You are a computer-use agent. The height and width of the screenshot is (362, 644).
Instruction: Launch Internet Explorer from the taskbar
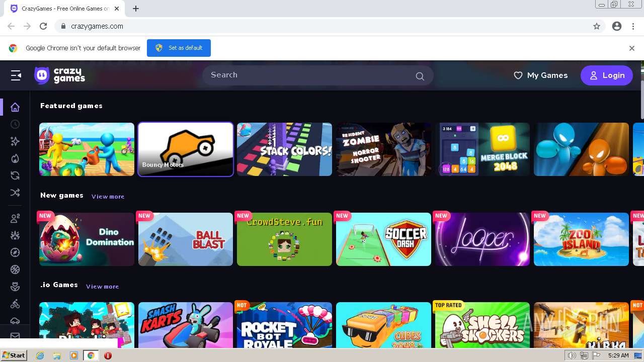40,355
